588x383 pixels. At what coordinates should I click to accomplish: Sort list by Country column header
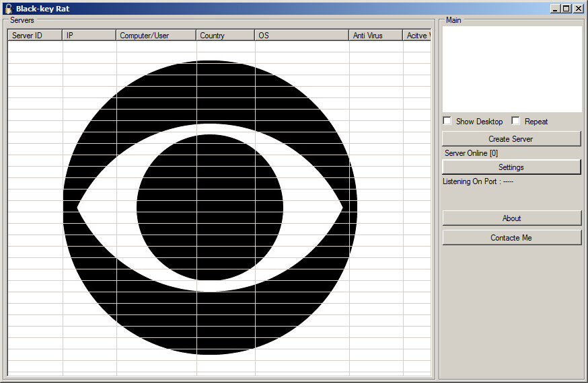(x=225, y=36)
